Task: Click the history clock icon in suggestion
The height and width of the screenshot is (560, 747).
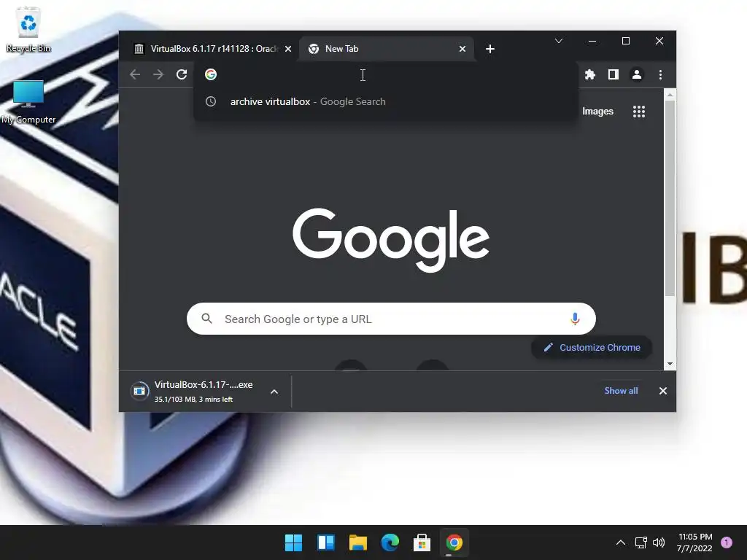Action: pos(211,101)
